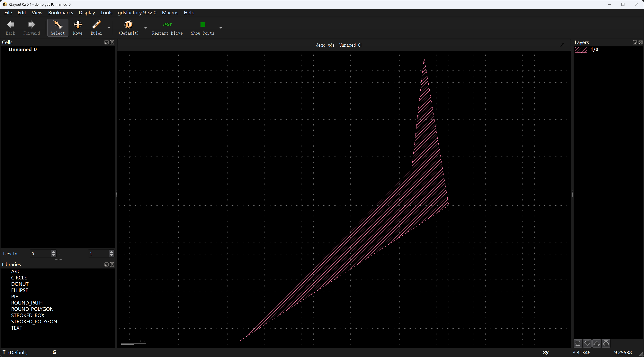
Task: Move selected layer up one step
Action: point(596,343)
